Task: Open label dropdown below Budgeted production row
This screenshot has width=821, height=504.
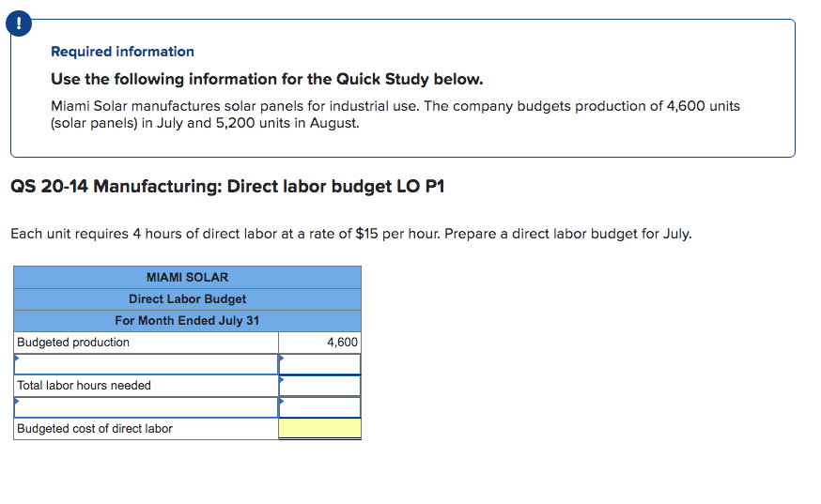Action: pos(147,364)
